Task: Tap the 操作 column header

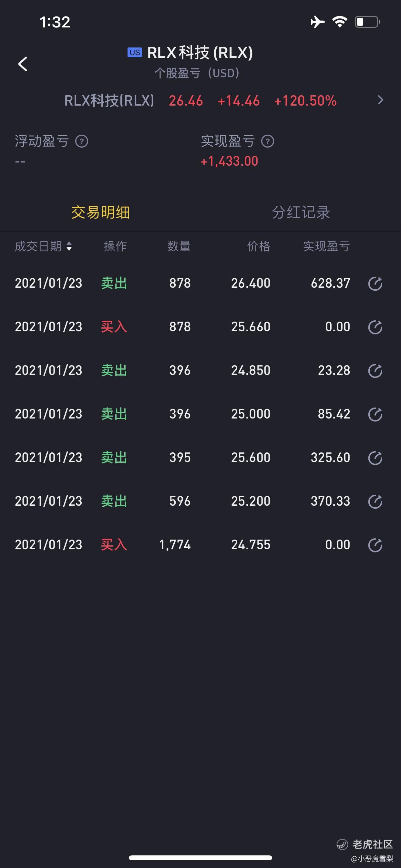Action: coord(115,246)
